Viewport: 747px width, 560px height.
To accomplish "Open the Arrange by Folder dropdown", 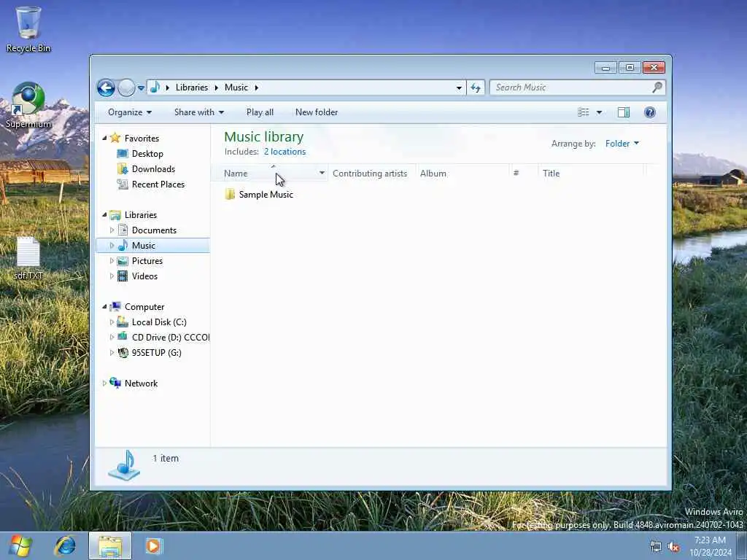I will pyautogui.click(x=622, y=144).
